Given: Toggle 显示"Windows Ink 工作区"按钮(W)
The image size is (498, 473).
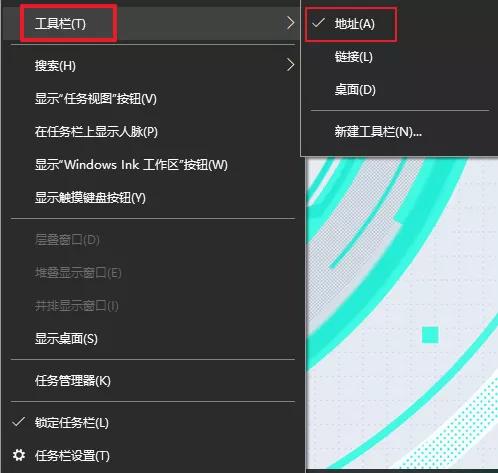Looking at the screenshot, I should 153,165.
